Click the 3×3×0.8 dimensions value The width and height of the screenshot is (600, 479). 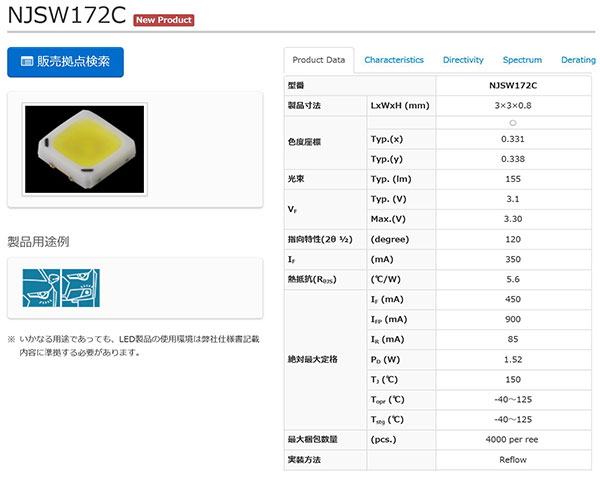(x=512, y=105)
